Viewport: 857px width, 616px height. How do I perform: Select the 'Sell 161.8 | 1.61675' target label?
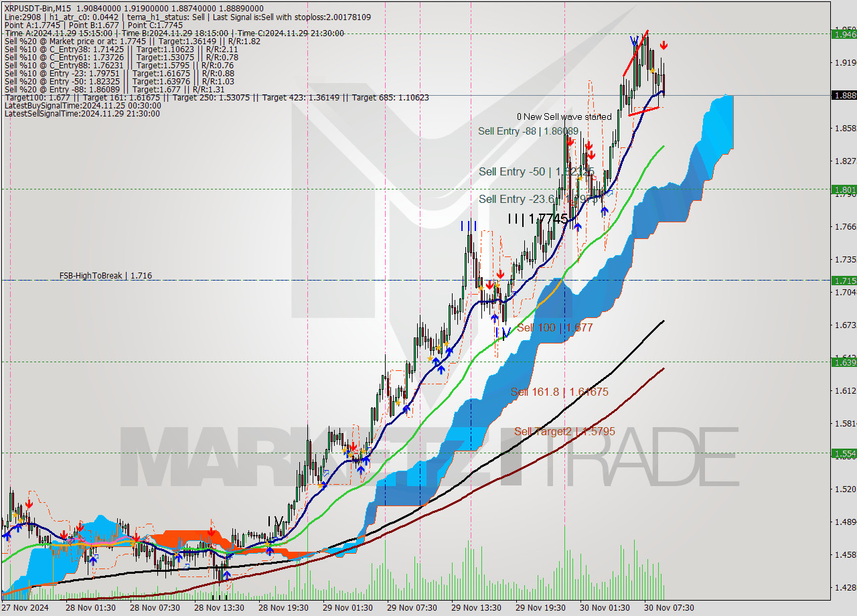(559, 392)
